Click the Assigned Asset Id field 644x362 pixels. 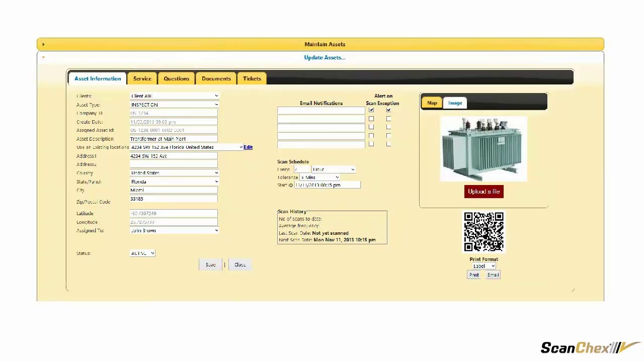point(174,130)
